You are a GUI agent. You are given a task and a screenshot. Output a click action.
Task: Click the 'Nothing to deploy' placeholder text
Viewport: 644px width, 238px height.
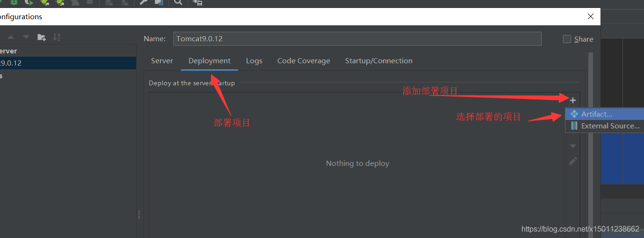coord(357,164)
